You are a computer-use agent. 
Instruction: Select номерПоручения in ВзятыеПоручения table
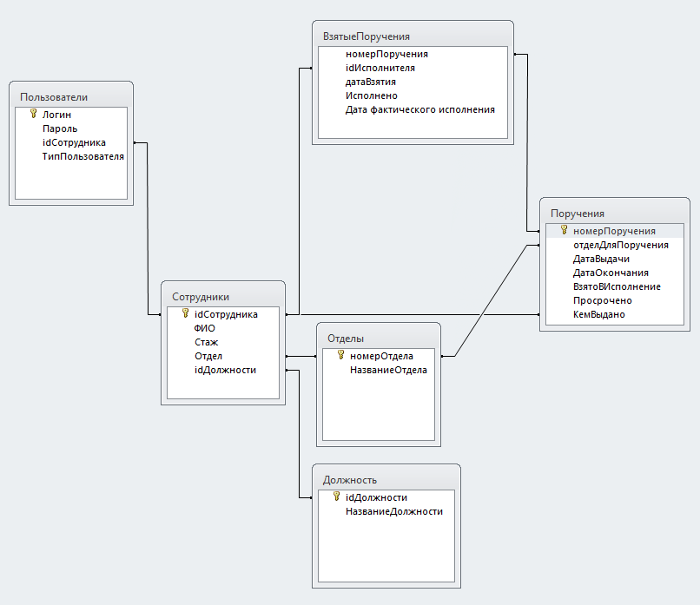pyautogui.click(x=386, y=54)
